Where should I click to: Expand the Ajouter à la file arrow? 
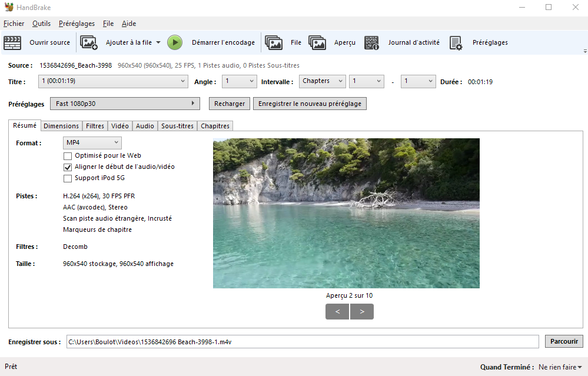coord(158,42)
